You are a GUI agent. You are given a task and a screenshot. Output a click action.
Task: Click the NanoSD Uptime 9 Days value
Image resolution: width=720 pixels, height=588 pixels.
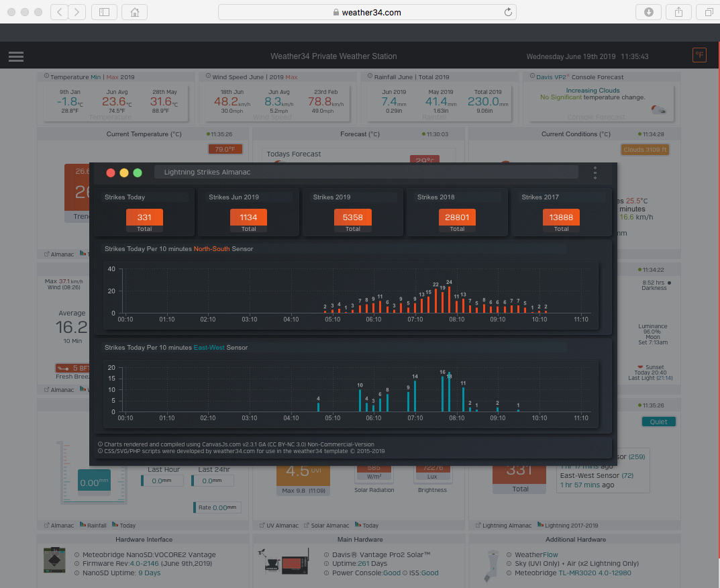tap(149, 573)
